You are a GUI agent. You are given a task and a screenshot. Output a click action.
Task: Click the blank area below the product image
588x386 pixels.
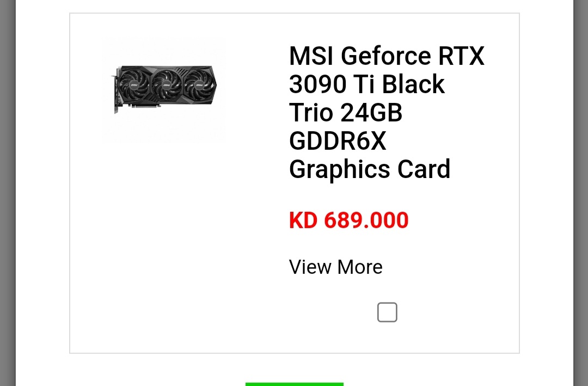pos(164,244)
